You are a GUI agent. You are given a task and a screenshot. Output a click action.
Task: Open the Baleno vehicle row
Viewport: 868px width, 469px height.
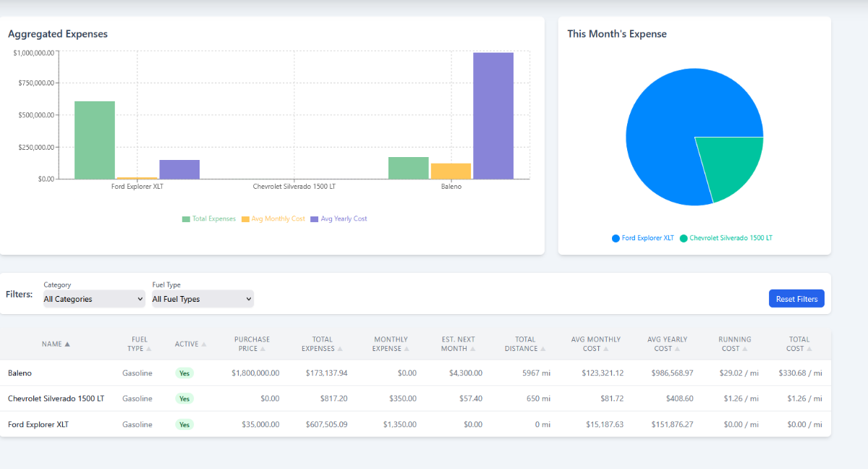click(20, 373)
